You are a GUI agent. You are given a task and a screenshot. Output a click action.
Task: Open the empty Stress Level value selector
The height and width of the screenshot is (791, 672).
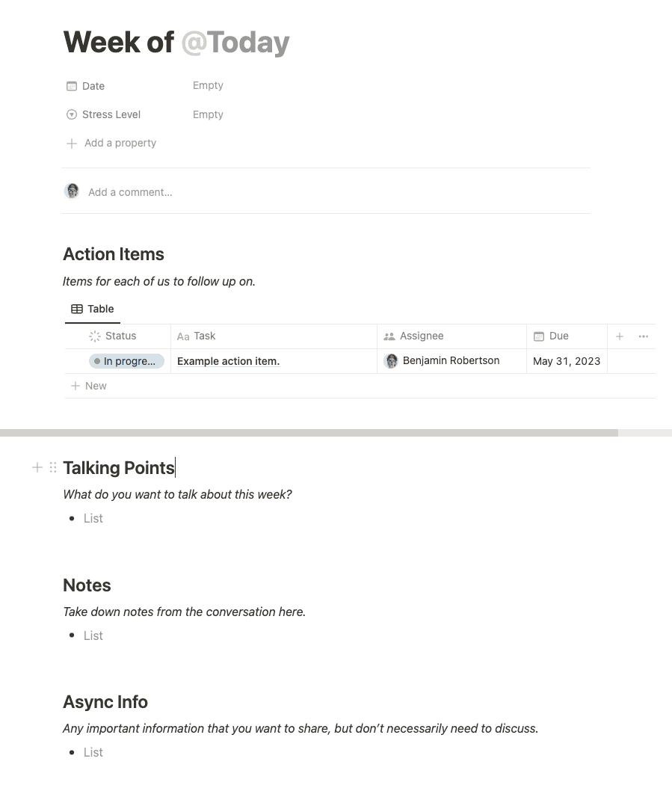click(x=208, y=114)
